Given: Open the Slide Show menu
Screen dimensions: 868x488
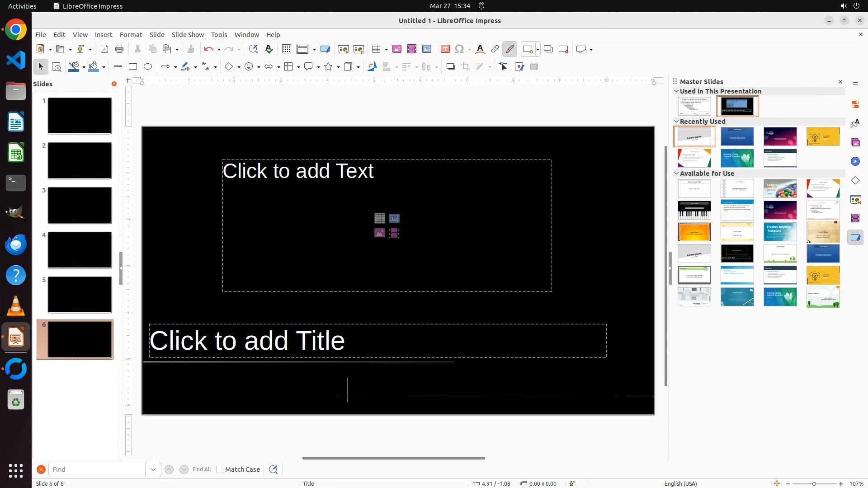Looking at the screenshot, I should point(188,35).
